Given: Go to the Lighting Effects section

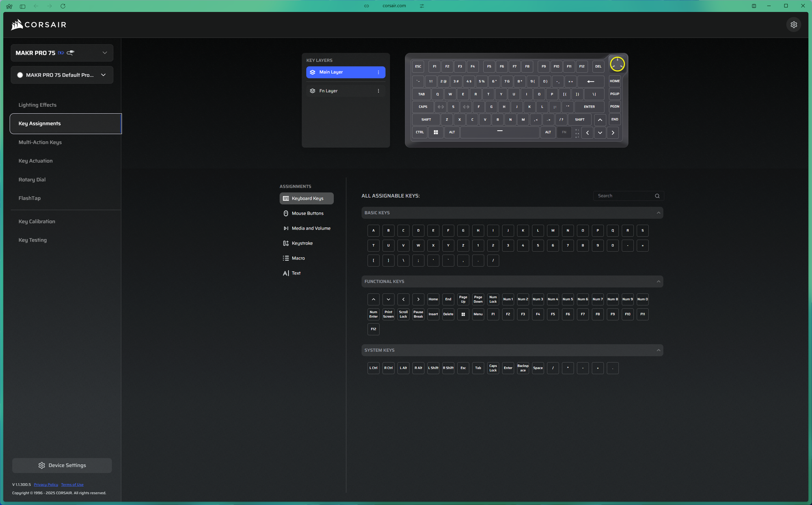Looking at the screenshot, I should pyautogui.click(x=37, y=105).
